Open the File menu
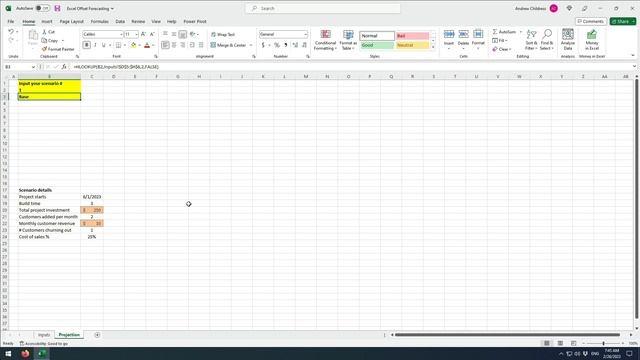The width and height of the screenshot is (640, 360). (11, 21)
